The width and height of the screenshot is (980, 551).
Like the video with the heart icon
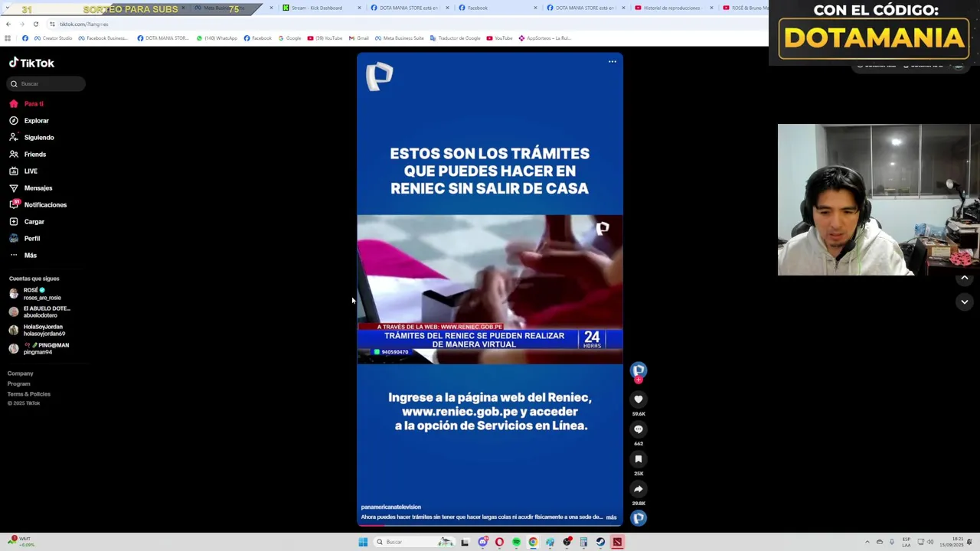pyautogui.click(x=639, y=399)
